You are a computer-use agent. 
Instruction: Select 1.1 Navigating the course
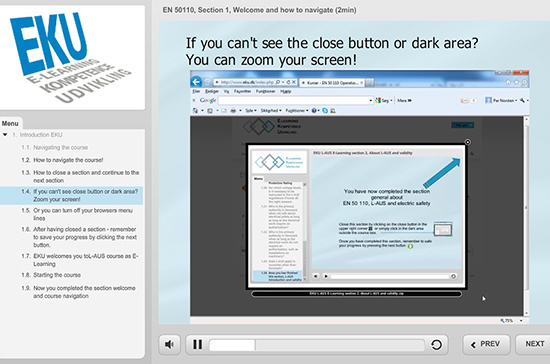click(x=54, y=147)
